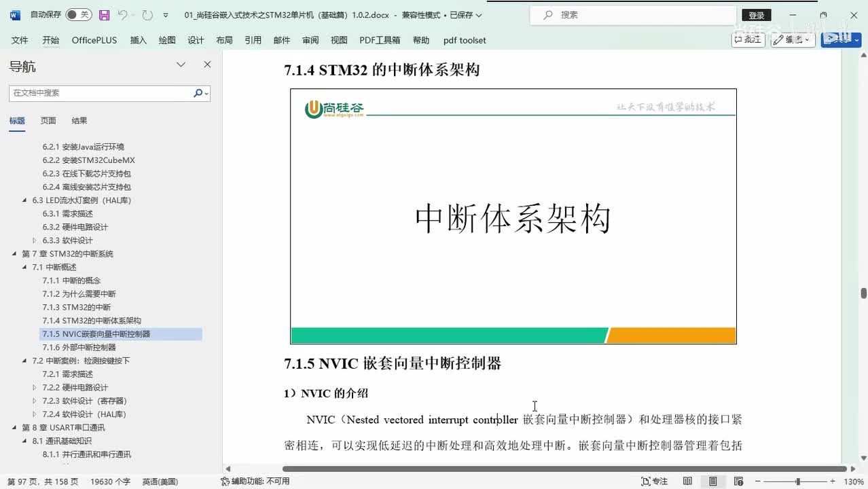Screen dimensions: 868x489
Task: Open the pdf toolset ribbon tab
Action: pyautogui.click(x=465, y=40)
